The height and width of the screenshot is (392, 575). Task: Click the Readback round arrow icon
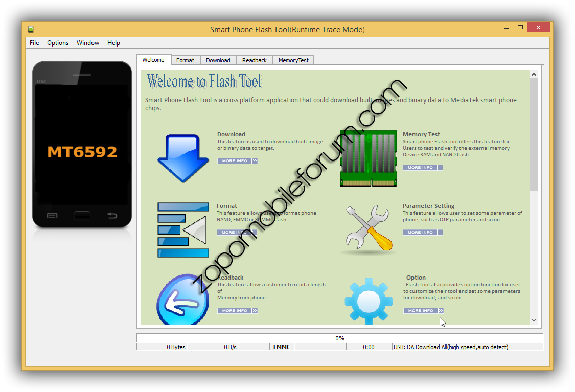tap(182, 300)
